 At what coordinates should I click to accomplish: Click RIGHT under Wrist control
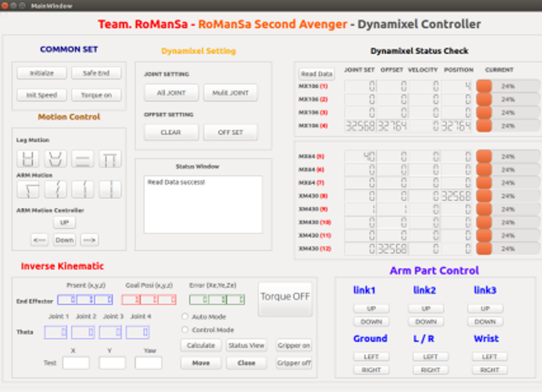click(489, 370)
